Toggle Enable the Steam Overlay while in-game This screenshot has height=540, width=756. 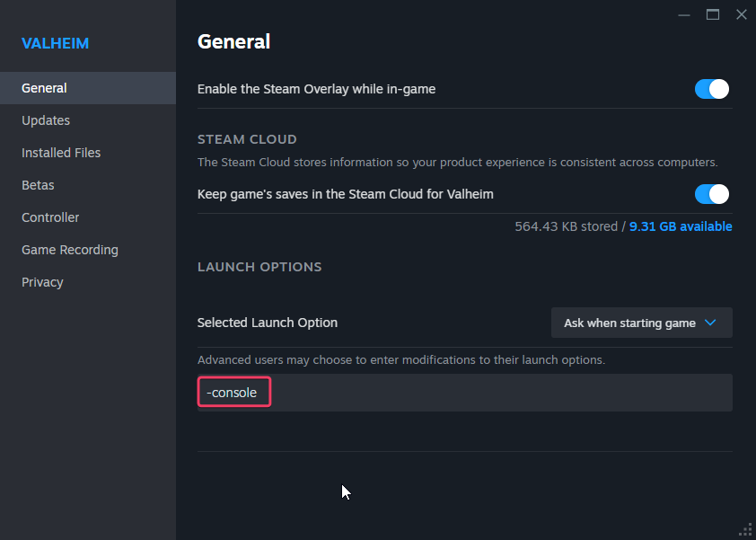click(711, 89)
